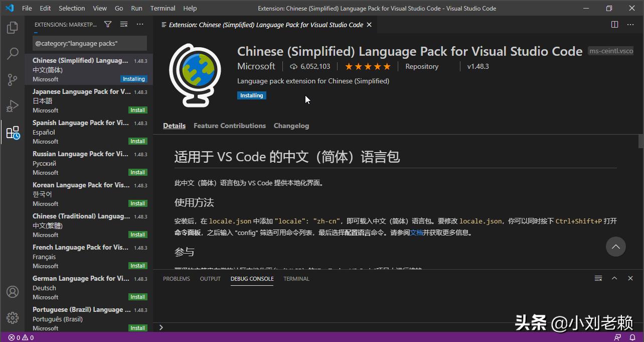
Task: Open extensions More Actions ellipsis menu
Action: (x=140, y=24)
